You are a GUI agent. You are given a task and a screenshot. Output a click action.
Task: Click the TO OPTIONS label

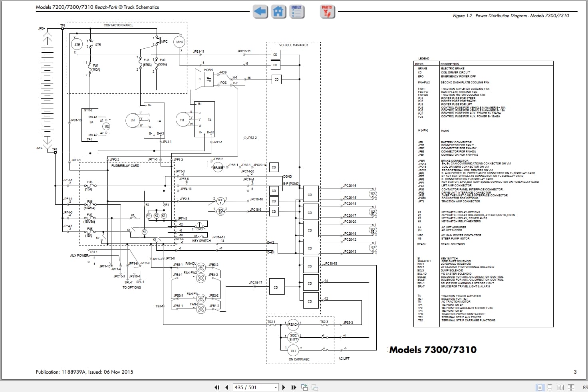(x=131, y=287)
